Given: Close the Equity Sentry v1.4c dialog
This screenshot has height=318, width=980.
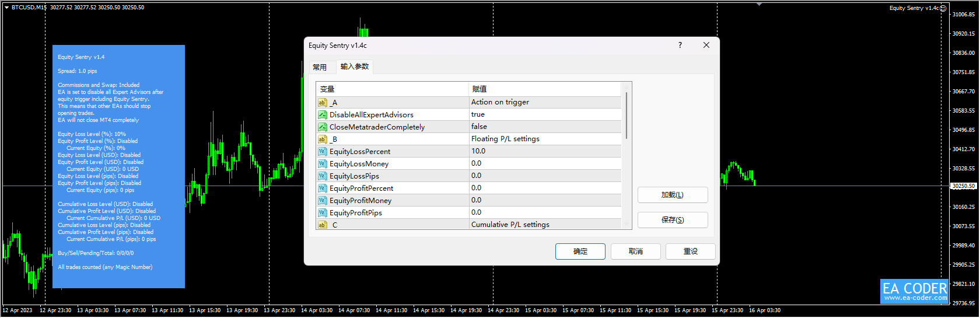Looking at the screenshot, I should point(706,45).
